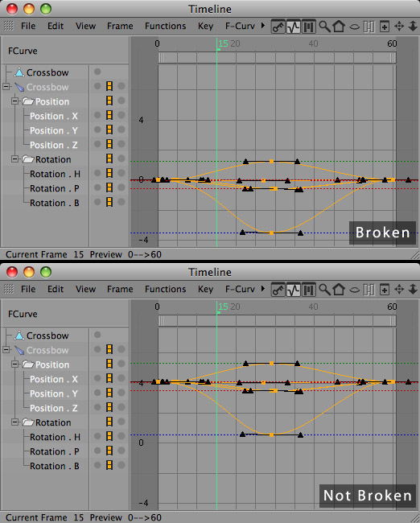Image resolution: width=420 pixels, height=523 pixels.
Task: Click the motion-clip bars icon in bottom Timeline toolbar
Action: click(309, 290)
